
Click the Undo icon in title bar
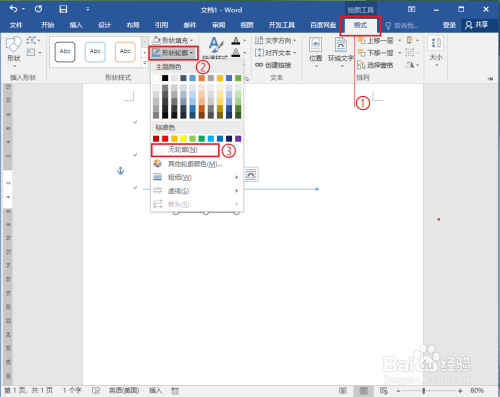[x=14, y=9]
